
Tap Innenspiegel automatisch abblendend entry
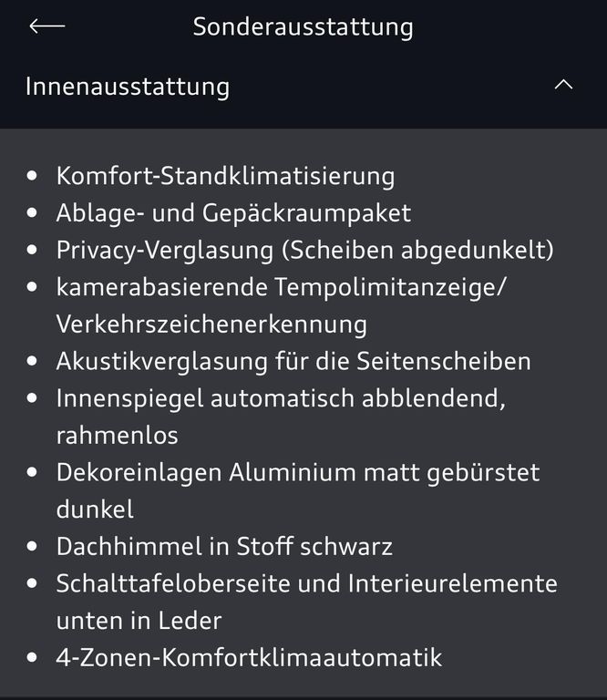(x=282, y=398)
